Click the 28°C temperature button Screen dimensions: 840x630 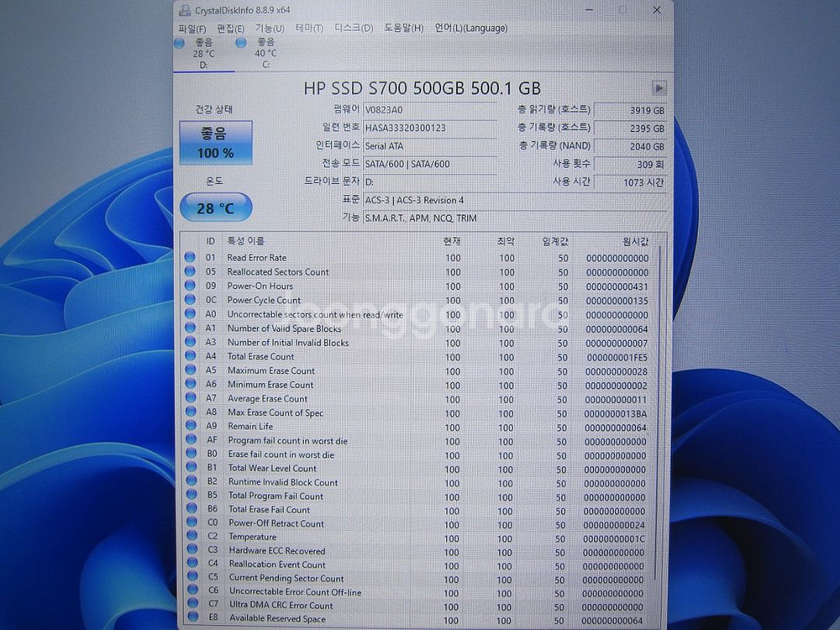tap(215, 207)
